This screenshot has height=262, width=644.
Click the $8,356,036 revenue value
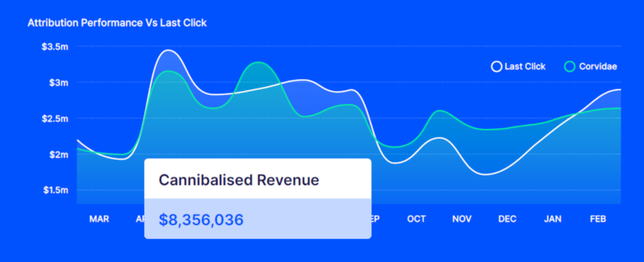tap(201, 220)
